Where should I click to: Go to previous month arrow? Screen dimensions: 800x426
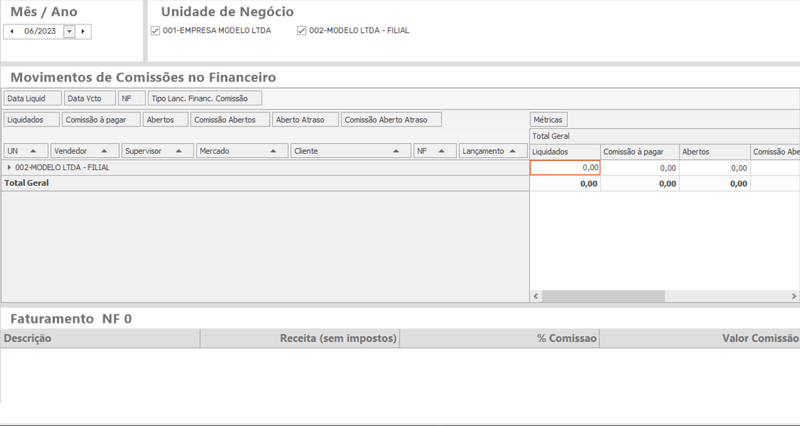click(12, 32)
